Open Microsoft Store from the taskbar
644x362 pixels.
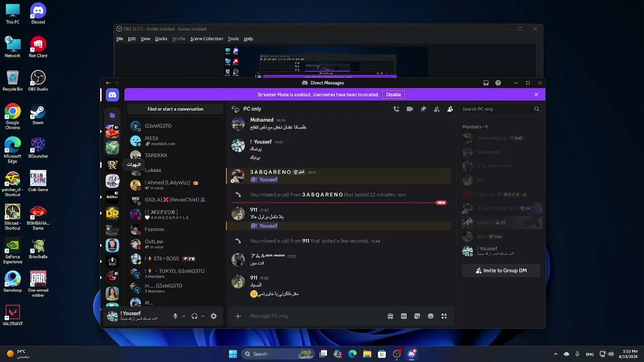coord(382,354)
